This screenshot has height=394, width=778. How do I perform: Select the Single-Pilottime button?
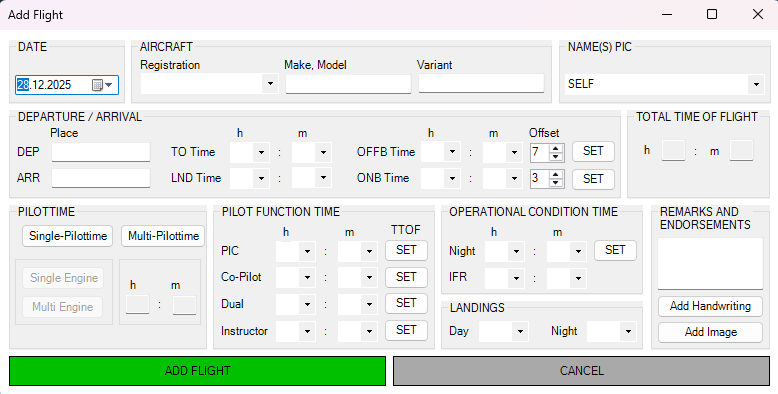[x=67, y=236]
